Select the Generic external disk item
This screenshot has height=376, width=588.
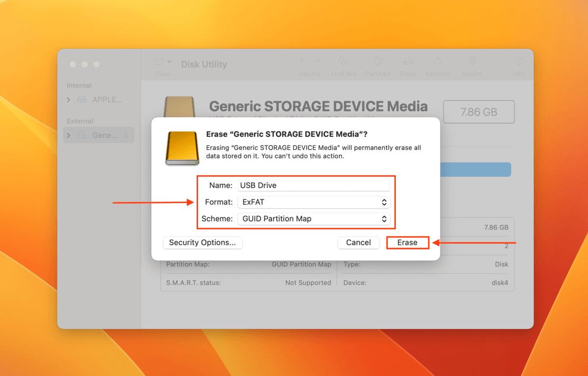click(99, 135)
